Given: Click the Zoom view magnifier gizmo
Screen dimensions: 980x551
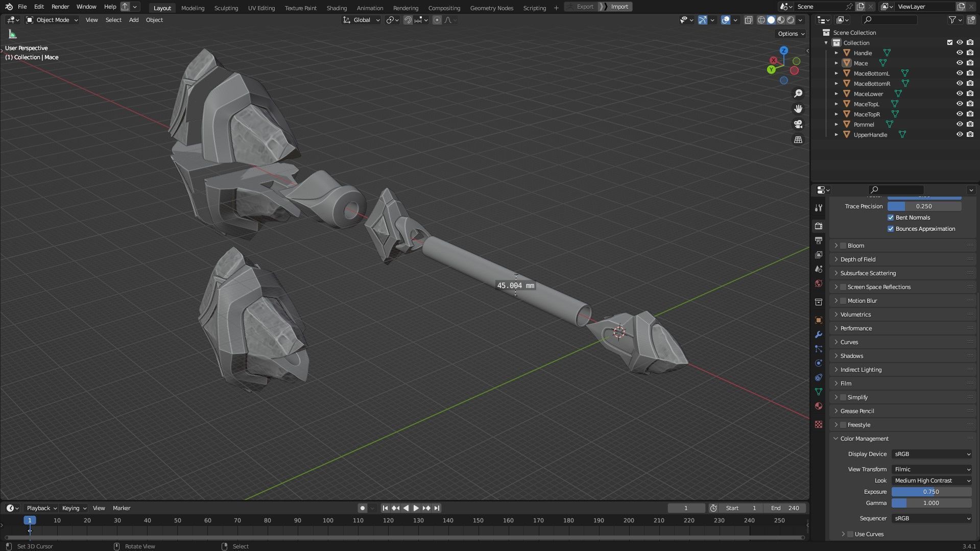Looking at the screenshot, I should coord(798,93).
